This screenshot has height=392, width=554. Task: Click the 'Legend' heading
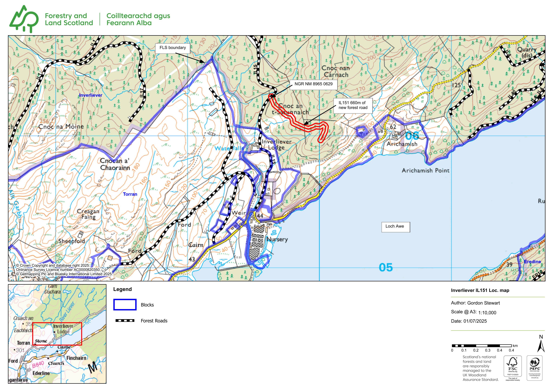click(x=123, y=289)
